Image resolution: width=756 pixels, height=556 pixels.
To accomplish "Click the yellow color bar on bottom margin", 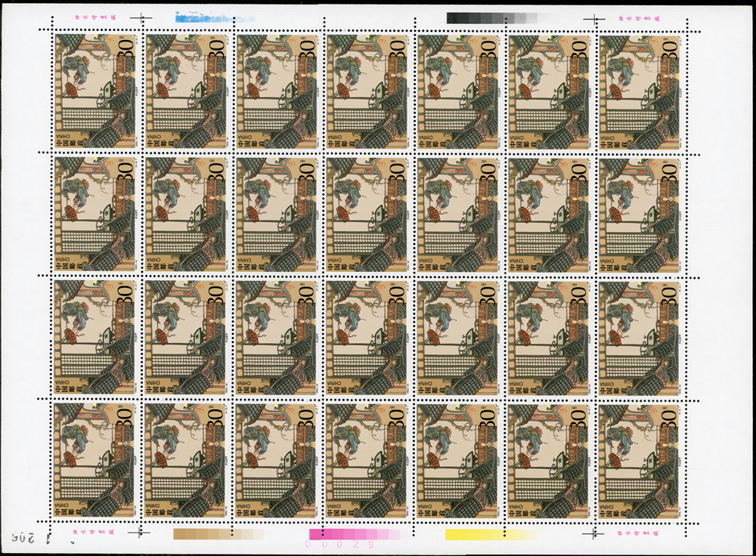I will (484, 534).
